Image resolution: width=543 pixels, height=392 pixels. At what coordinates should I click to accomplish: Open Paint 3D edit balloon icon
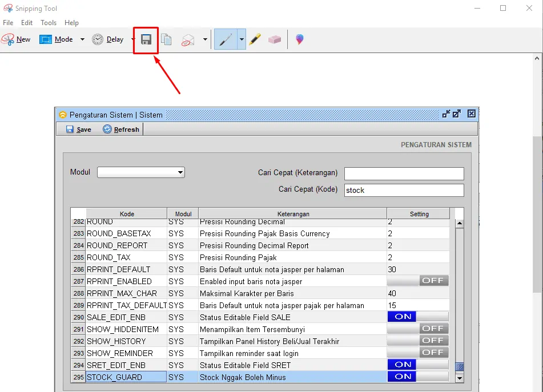click(300, 39)
